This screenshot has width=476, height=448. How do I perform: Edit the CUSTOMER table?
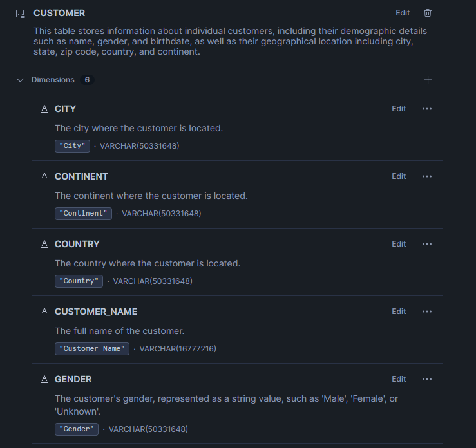point(403,13)
